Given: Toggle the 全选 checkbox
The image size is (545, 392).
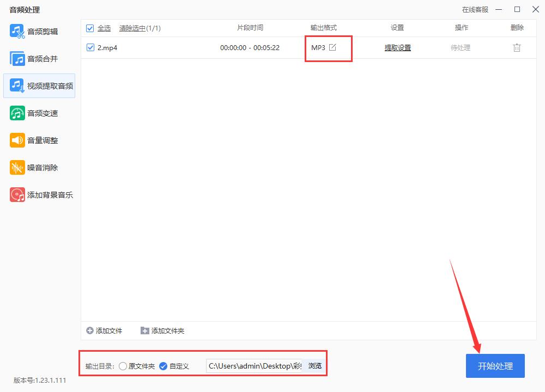Looking at the screenshot, I should point(89,28).
